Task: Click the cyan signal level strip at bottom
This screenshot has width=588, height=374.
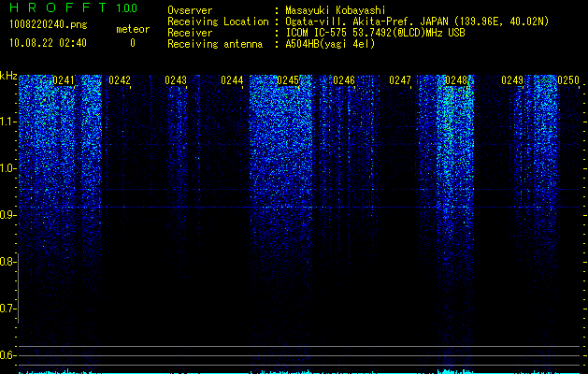Action: (299, 372)
